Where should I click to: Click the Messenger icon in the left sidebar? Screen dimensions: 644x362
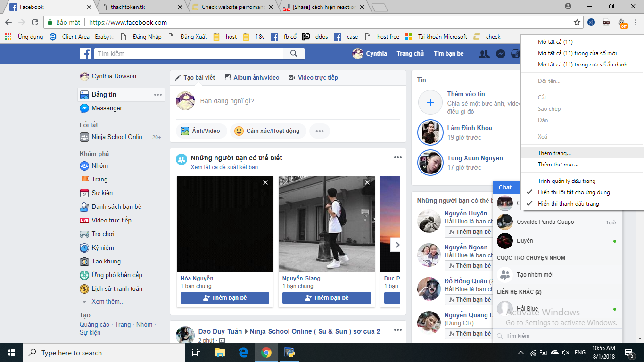coord(84,108)
